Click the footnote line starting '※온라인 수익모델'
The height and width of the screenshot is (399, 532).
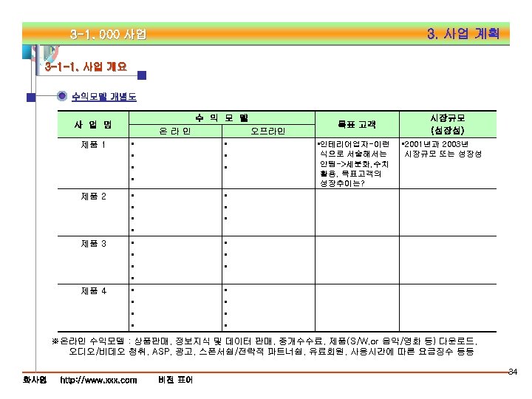click(265, 341)
